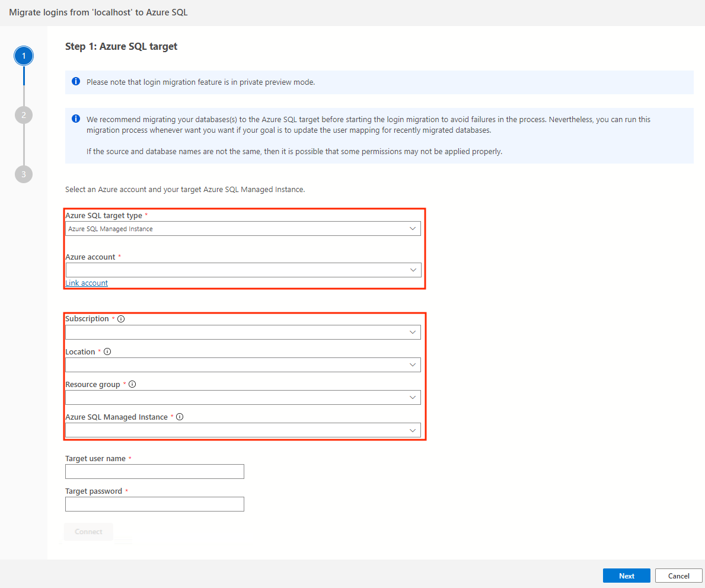Select step 2 circle in the wizard progress
The width and height of the screenshot is (705, 588).
[24, 114]
